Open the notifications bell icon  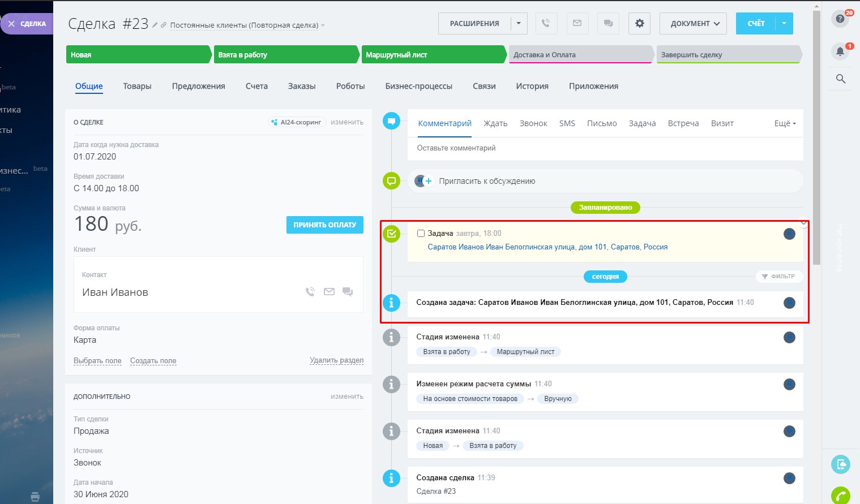[840, 51]
